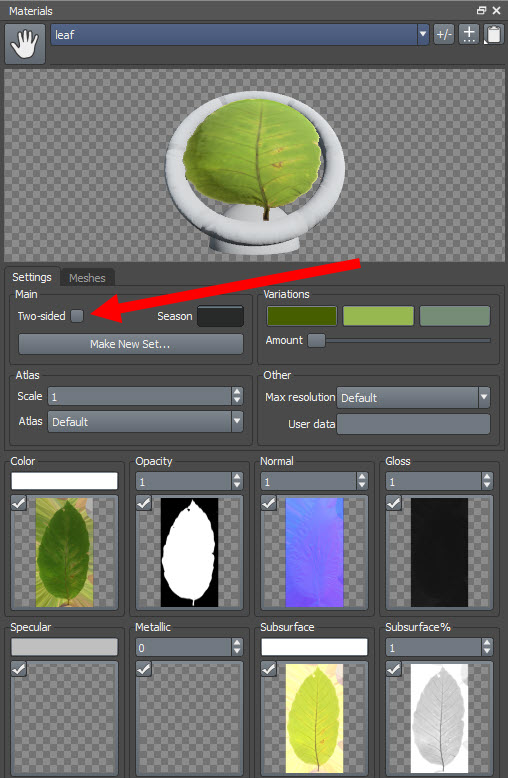Click the Subsurface leaf thumbnail

(315, 718)
